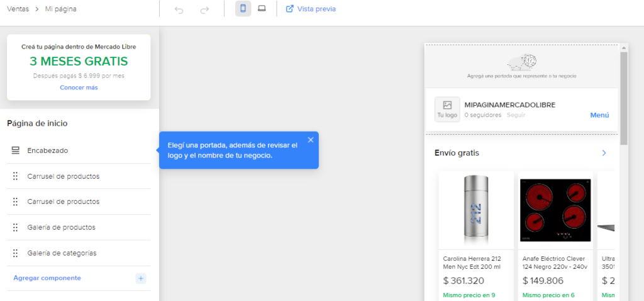
Task: Click the plus icon beside Agregar componente
Action: (141, 278)
